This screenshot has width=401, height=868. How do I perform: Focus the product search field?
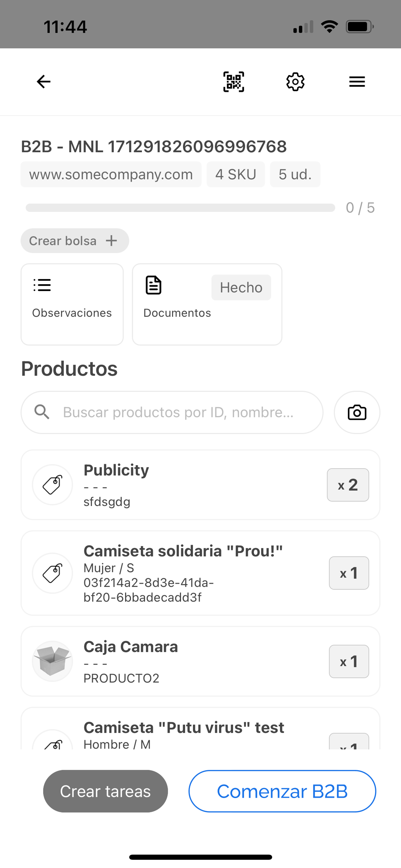pyautogui.click(x=178, y=412)
